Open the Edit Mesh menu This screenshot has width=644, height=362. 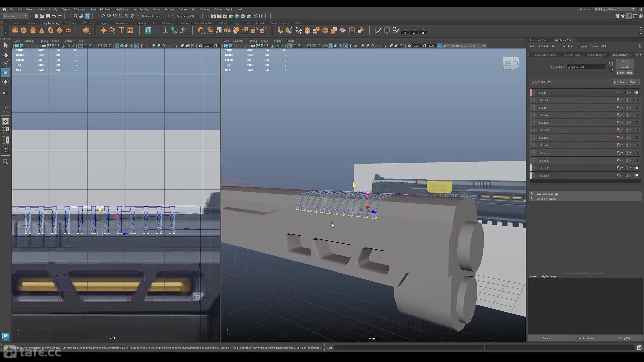[105, 9]
